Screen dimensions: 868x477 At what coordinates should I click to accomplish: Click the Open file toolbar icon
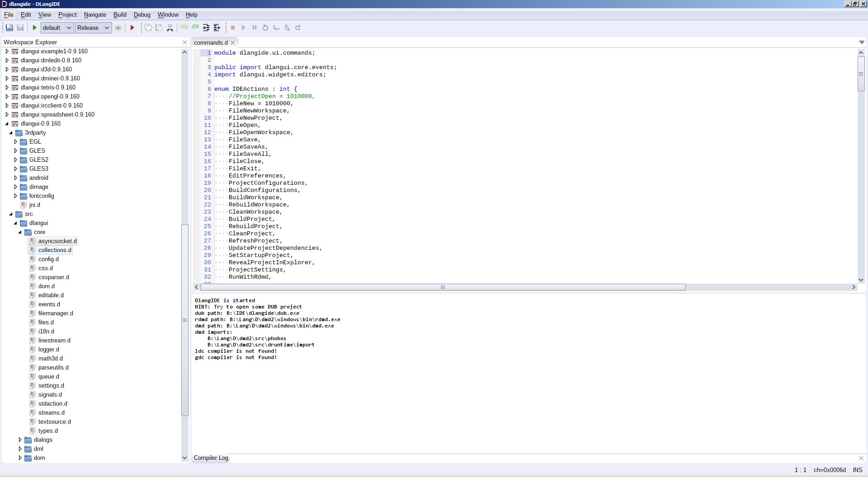pyautogui.click(x=9, y=28)
